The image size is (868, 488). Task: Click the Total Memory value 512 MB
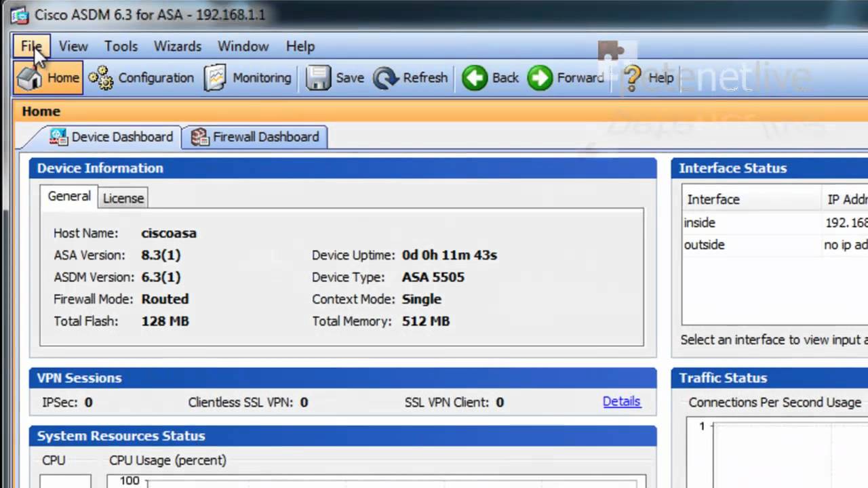point(426,321)
